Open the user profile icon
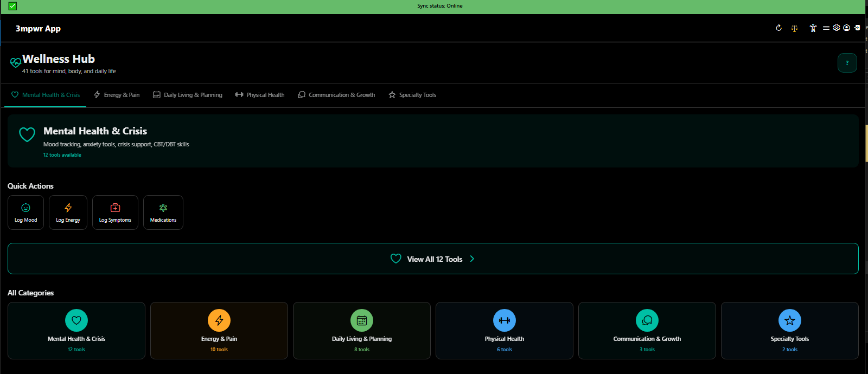The image size is (868, 374). click(x=846, y=28)
